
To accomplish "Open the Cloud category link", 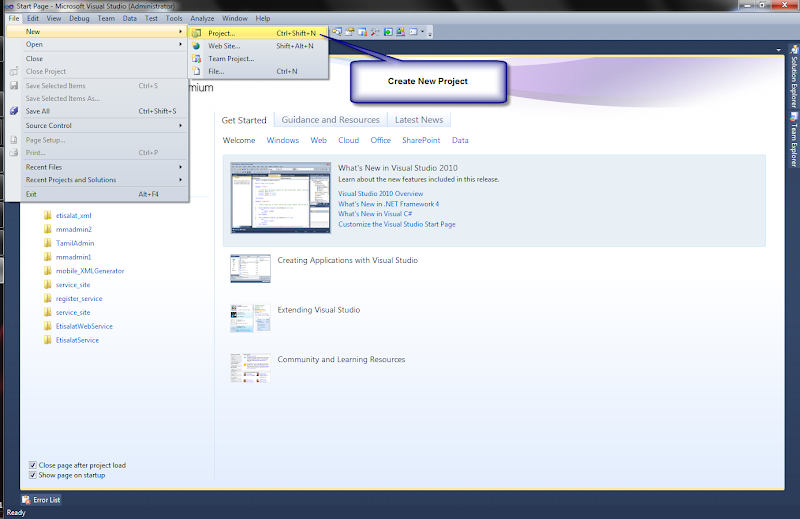I will tap(348, 140).
